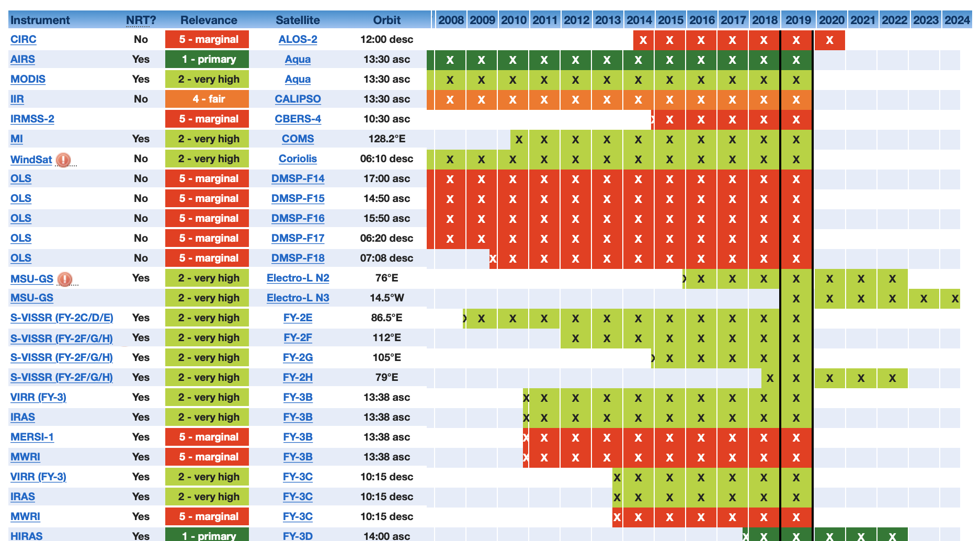Click the HIRAS instrument link
Viewport: 980px width, 541px height.
click(x=27, y=536)
